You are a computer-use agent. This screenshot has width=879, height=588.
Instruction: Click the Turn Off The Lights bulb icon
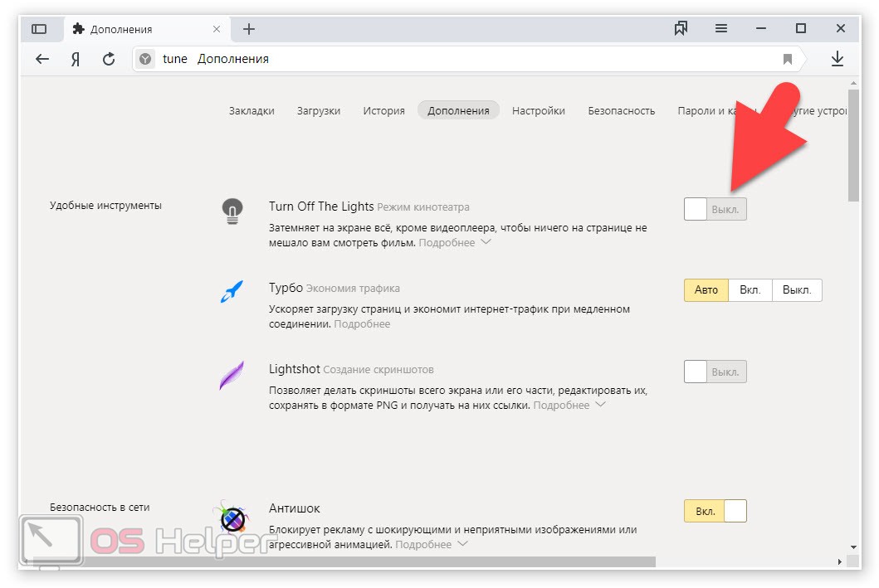(x=232, y=211)
